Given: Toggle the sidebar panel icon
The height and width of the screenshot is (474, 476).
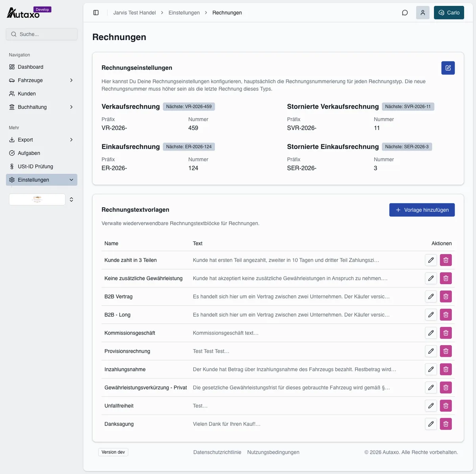Looking at the screenshot, I should pyautogui.click(x=96, y=13).
